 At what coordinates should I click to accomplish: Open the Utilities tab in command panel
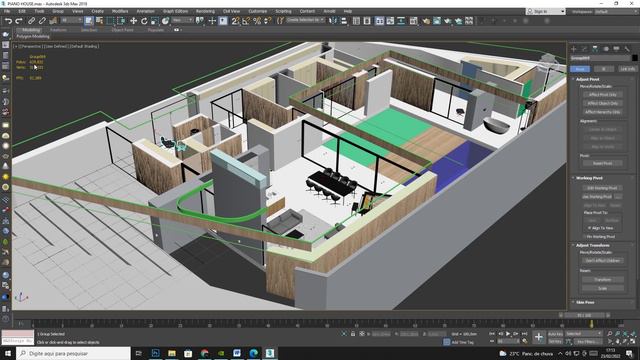(627, 49)
